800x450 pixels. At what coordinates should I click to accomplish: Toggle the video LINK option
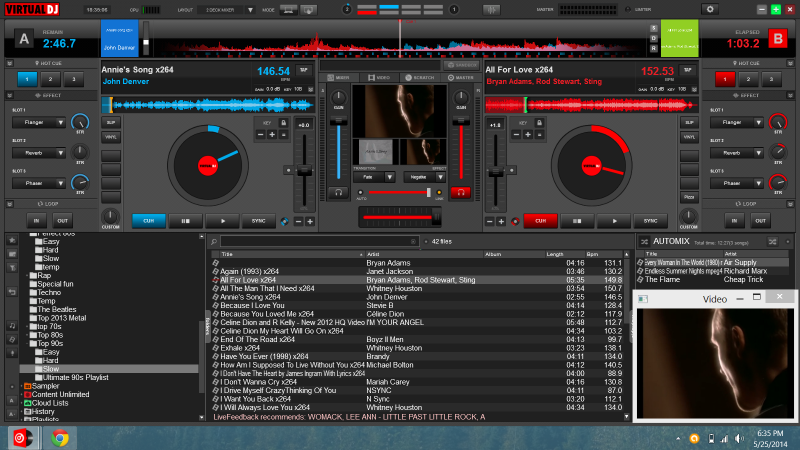pyautogui.click(x=439, y=193)
